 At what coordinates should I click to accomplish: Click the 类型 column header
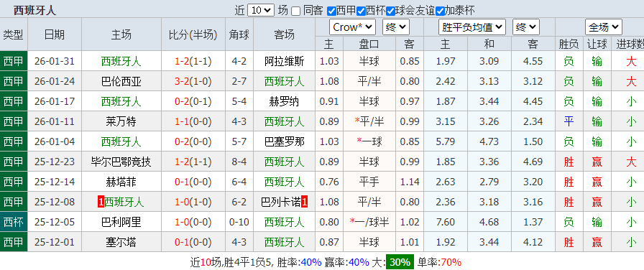tap(14, 34)
